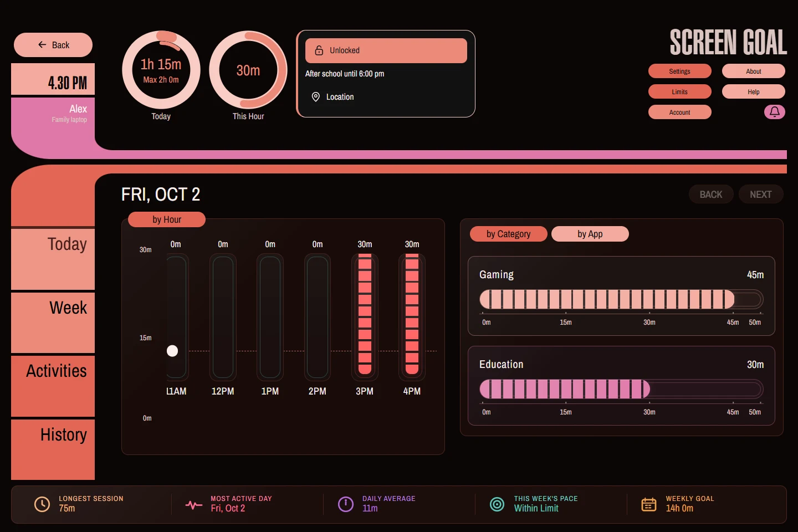Click the Daily Average timer icon
The width and height of the screenshot is (798, 532).
pyautogui.click(x=346, y=504)
